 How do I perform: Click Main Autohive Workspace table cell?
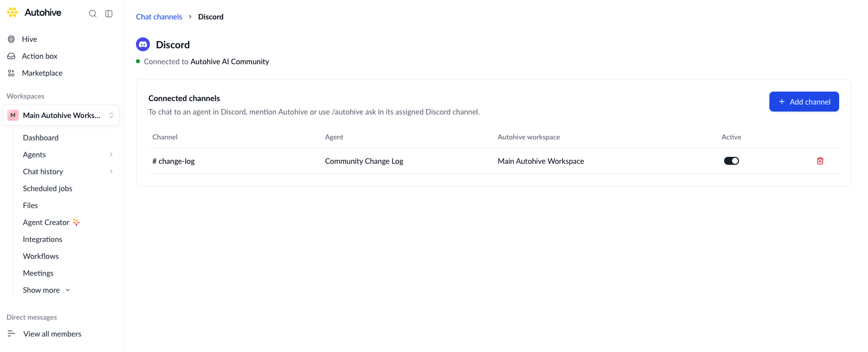click(541, 161)
